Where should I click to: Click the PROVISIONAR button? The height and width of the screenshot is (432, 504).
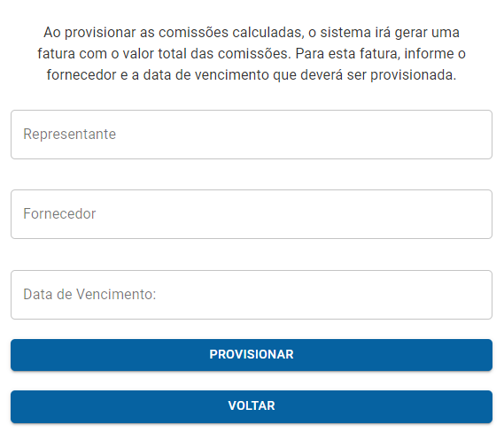252,355
